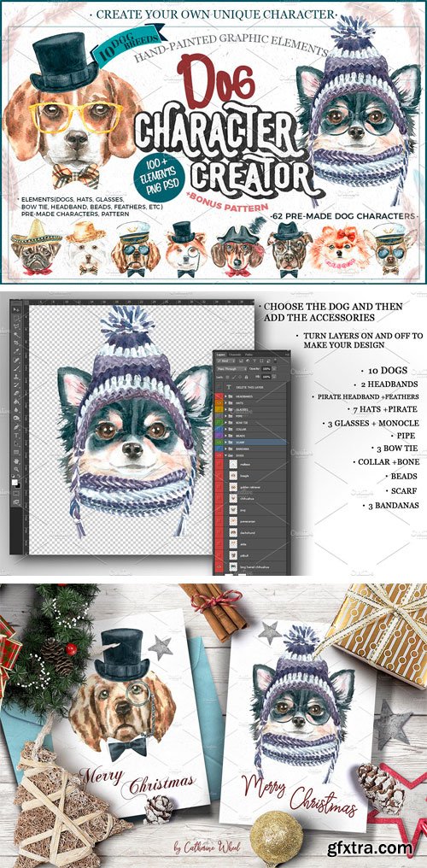This screenshot has height=868, width=427.
Task: Click the Screen Mode icon in toolbar
Action: 16,502
